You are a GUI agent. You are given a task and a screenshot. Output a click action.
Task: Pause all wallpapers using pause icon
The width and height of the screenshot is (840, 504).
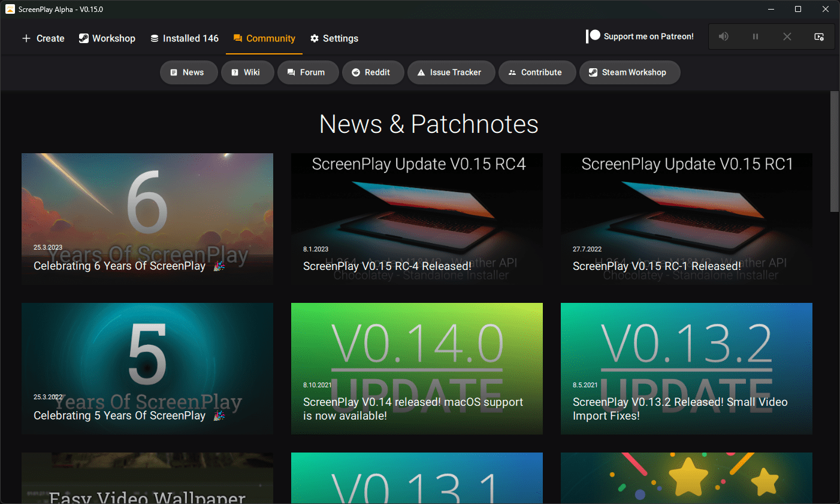pyautogui.click(x=756, y=36)
